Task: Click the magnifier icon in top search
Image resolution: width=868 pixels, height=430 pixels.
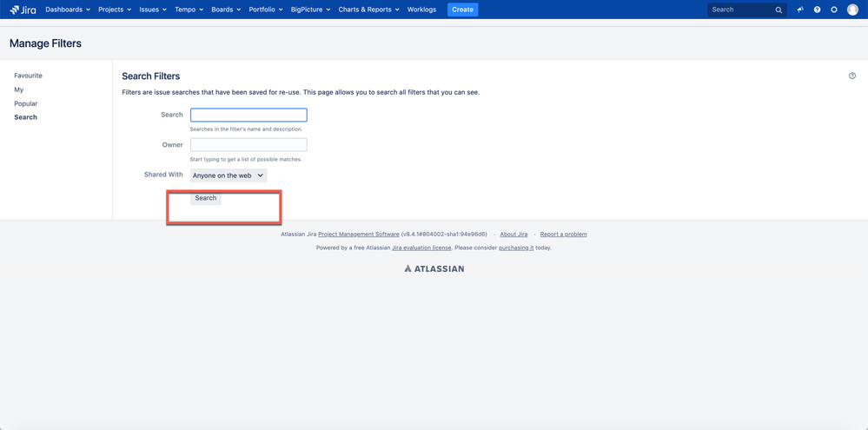Action: [779, 10]
